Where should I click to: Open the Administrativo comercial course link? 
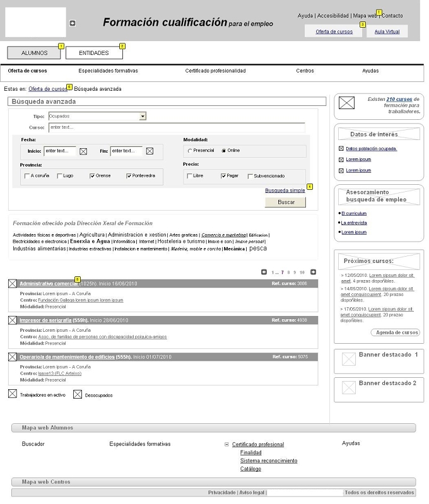tap(49, 283)
